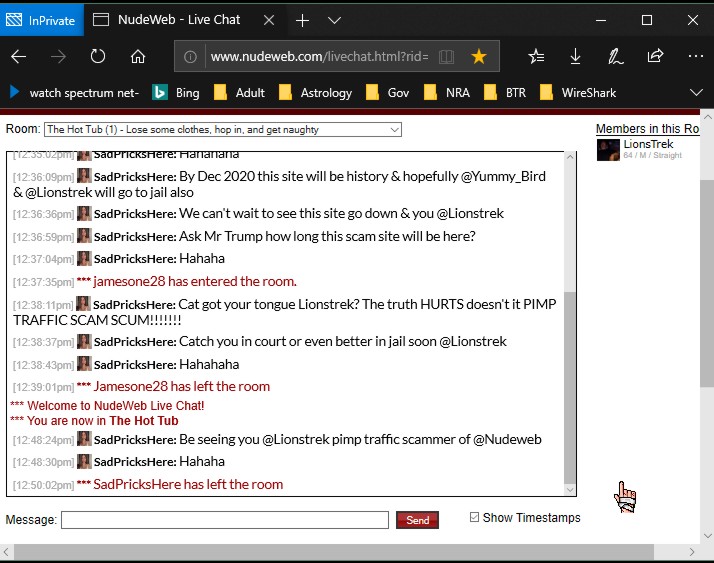Open the Favorites hub icon
The width and height of the screenshot is (714, 563).
(537, 56)
